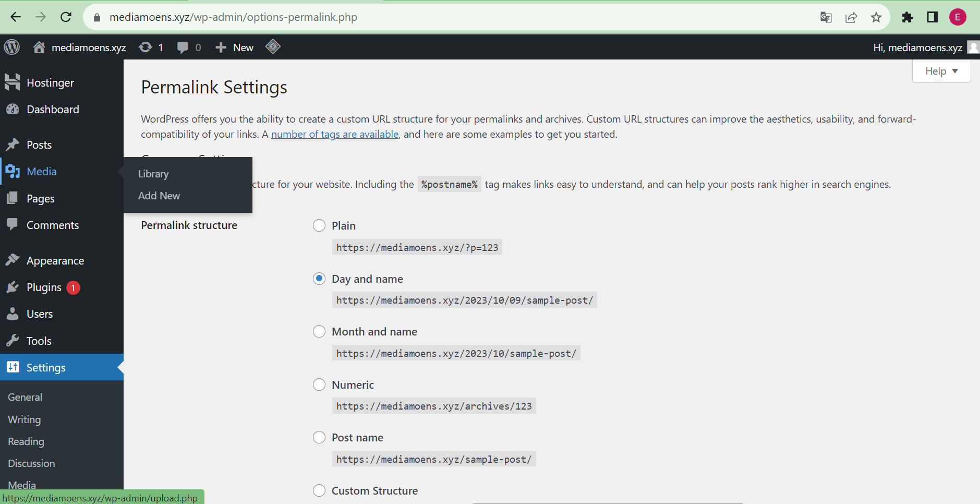Viewport: 980px width, 504px height.
Task: Select the Day and name radio button
Action: point(319,279)
